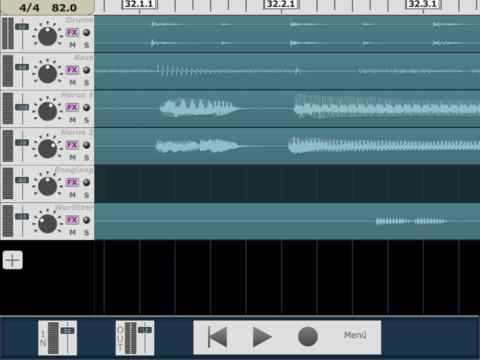Open FX panel for Drums track
480x360 pixels.
[72, 32]
